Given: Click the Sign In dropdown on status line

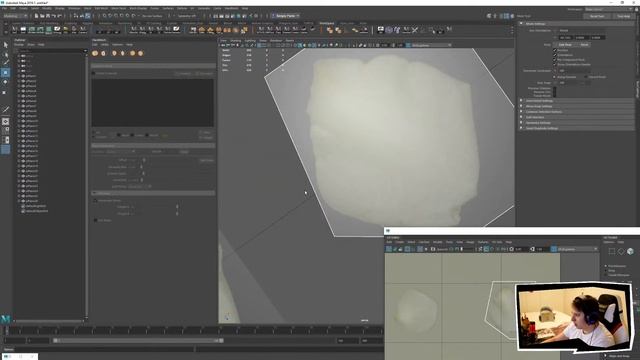Looking at the screenshot, I should [286, 16].
